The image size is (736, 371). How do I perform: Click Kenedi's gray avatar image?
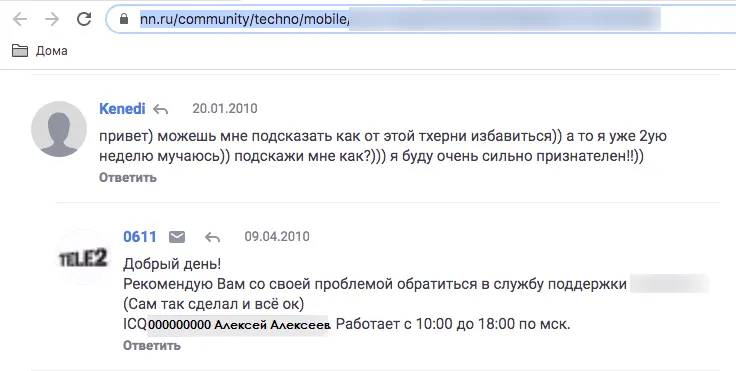59,129
